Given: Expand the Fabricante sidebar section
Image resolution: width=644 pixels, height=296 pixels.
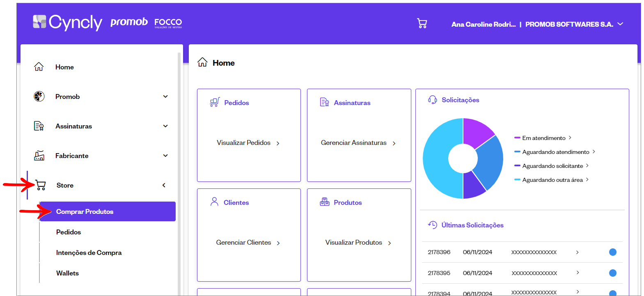Looking at the screenshot, I should [165, 156].
